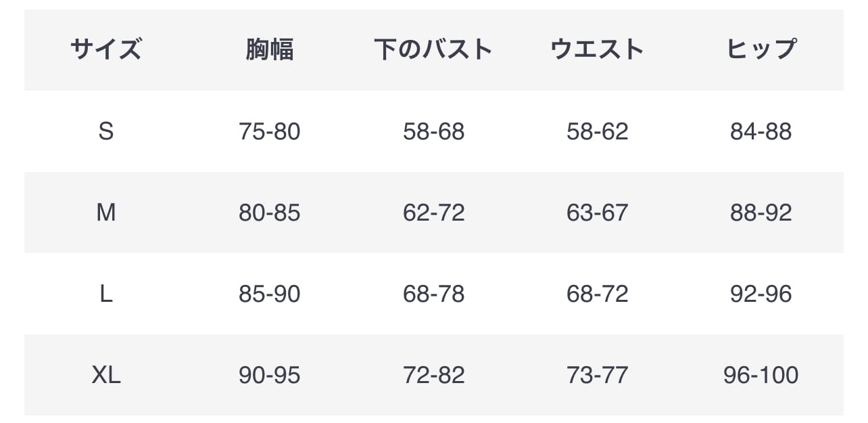Click the 73-77 waist cell
Screen dimensions: 868x423
[597, 374]
